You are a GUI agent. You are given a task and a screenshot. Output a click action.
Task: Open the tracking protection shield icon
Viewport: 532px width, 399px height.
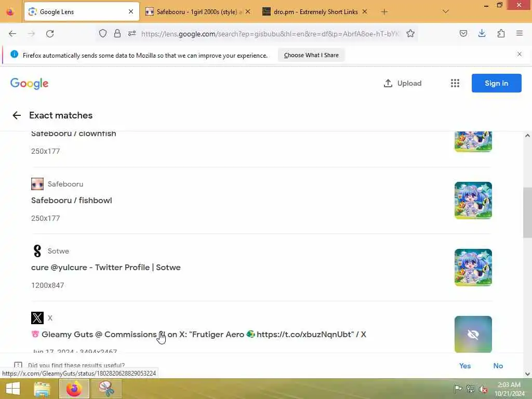pyautogui.click(x=103, y=33)
